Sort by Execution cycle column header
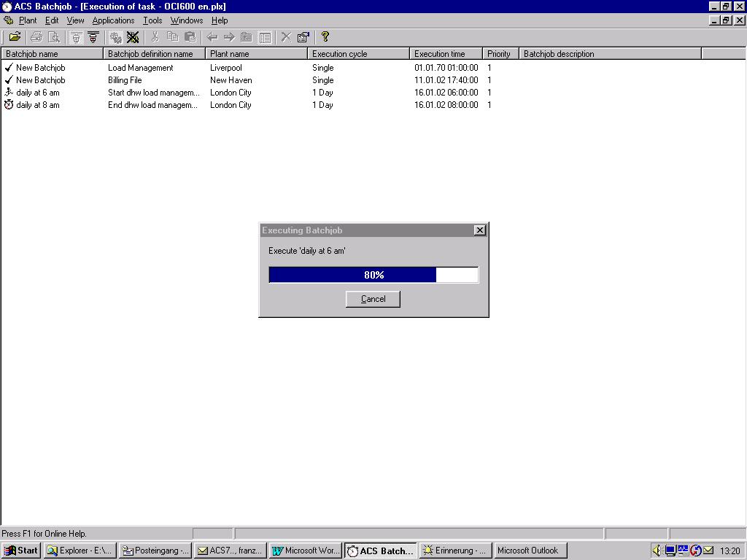The height and width of the screenshot is (560, 747). pos(359,54)
